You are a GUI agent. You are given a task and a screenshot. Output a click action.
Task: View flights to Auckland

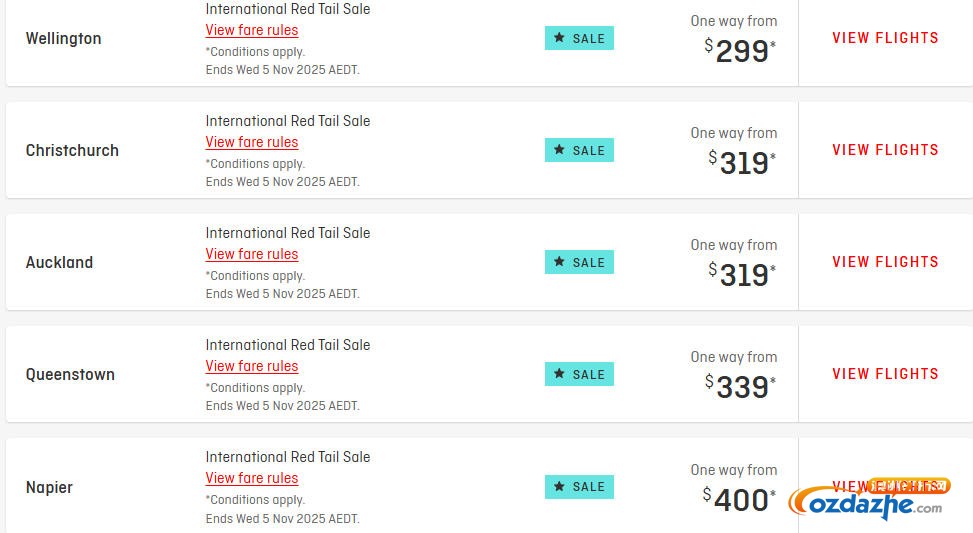885,262
